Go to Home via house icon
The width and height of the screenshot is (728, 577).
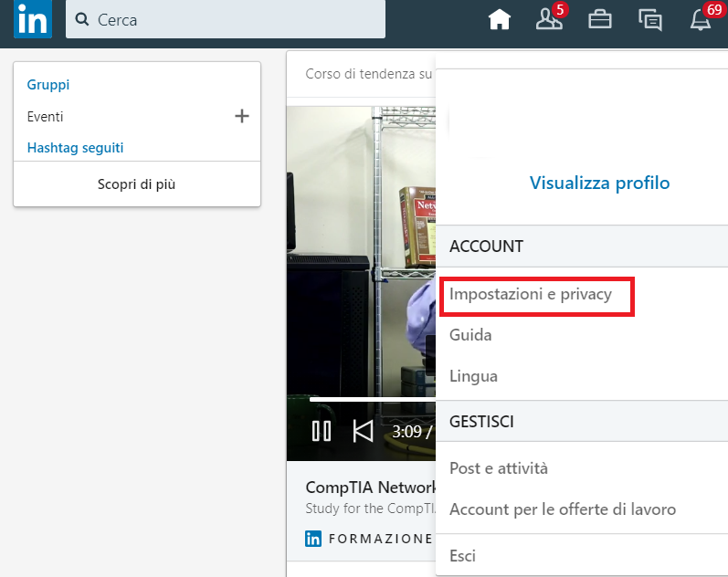coord(499,19)
